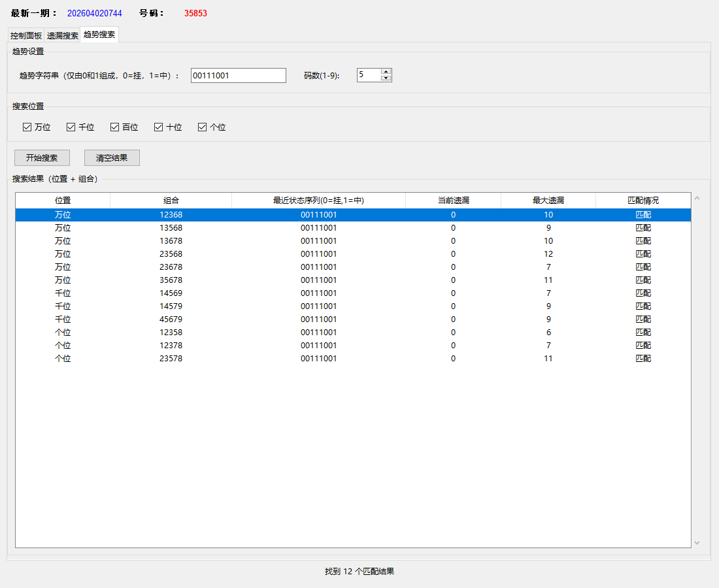719x588 pixels.
Task: Sort by the 组合 column header
Action: pyautogui.click(x=171, y=201)
